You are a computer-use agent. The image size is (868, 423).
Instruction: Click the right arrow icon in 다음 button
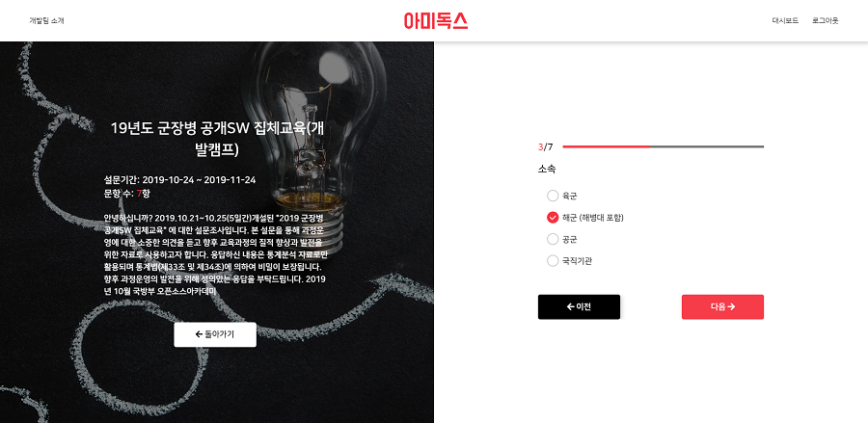[731, 306]
